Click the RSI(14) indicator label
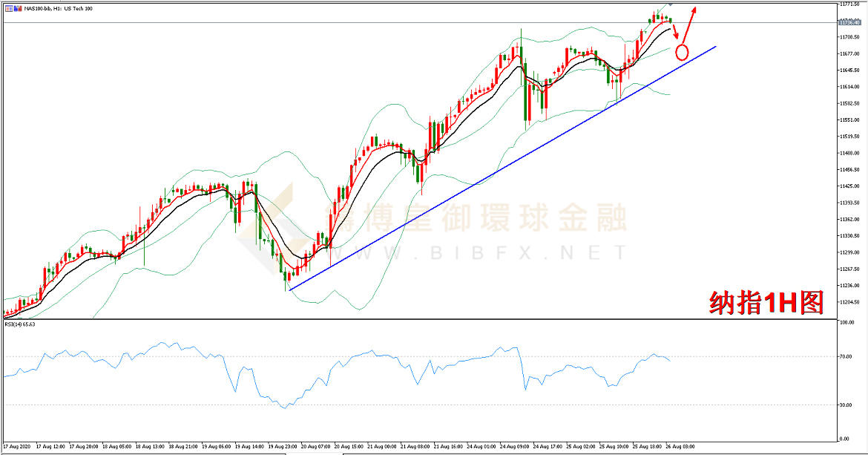Image resolution: width=868 pixels, height=455 pixels. pos(20,324)
